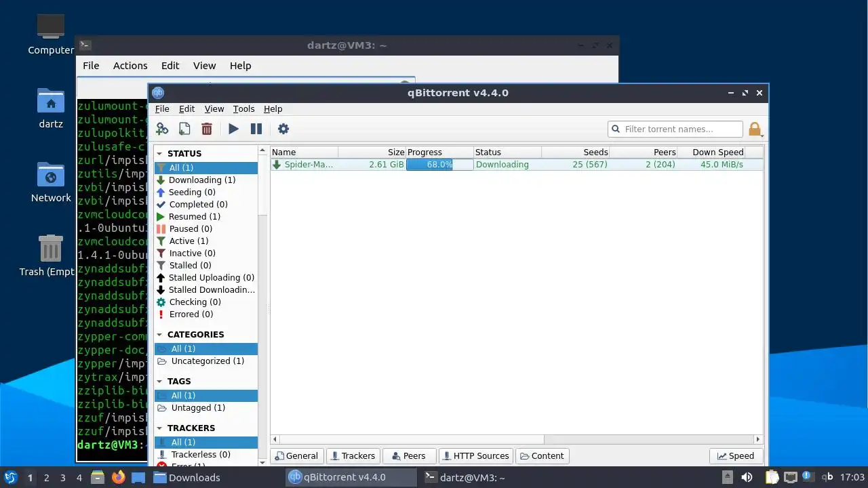The height and width of the screenshot is (488, 868).
Task: Select Untagged (1) under Tags
Action: 206,407
